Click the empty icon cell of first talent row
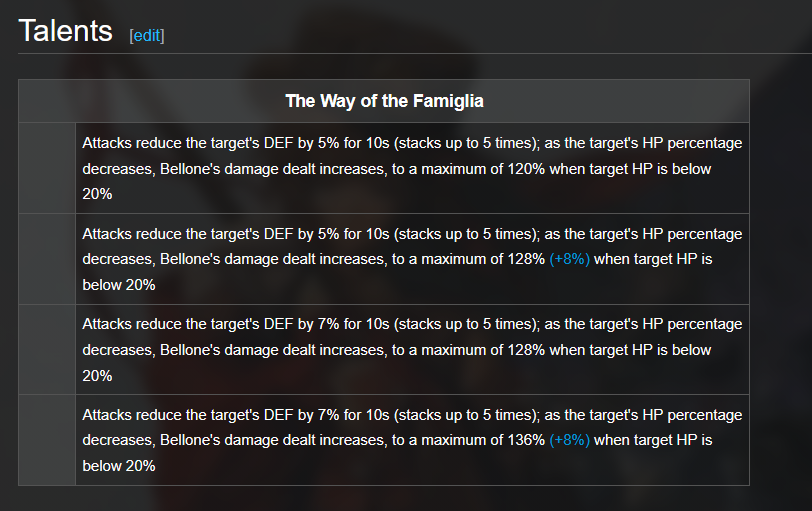812x511 pixels. coord(47,168)
